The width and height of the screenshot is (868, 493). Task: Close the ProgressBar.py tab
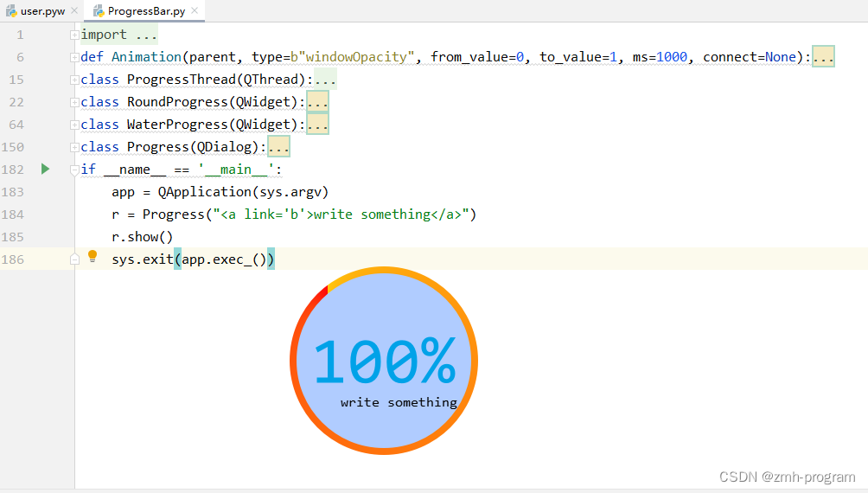tap(195, 10)
